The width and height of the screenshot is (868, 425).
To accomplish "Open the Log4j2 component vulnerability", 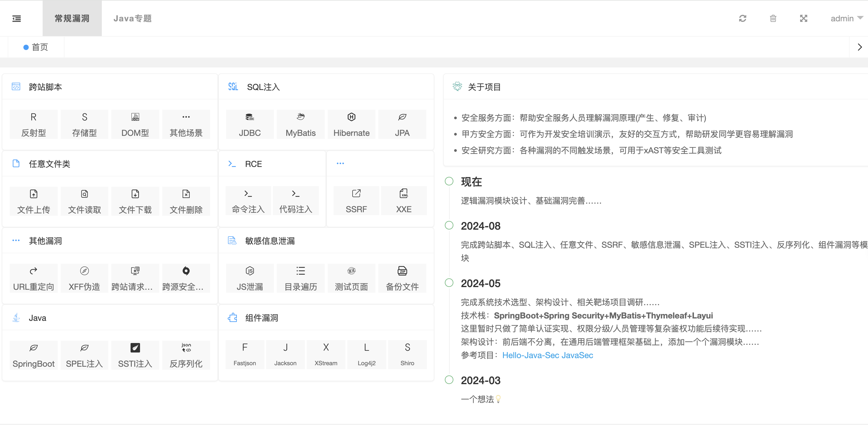I will click(x=366, y=354).
